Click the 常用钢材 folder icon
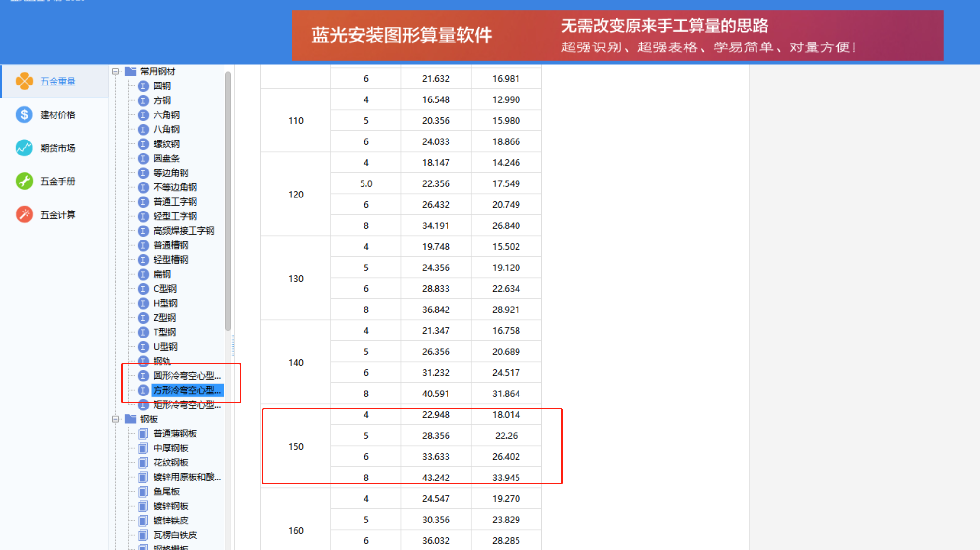 click(x=130, y=71)
